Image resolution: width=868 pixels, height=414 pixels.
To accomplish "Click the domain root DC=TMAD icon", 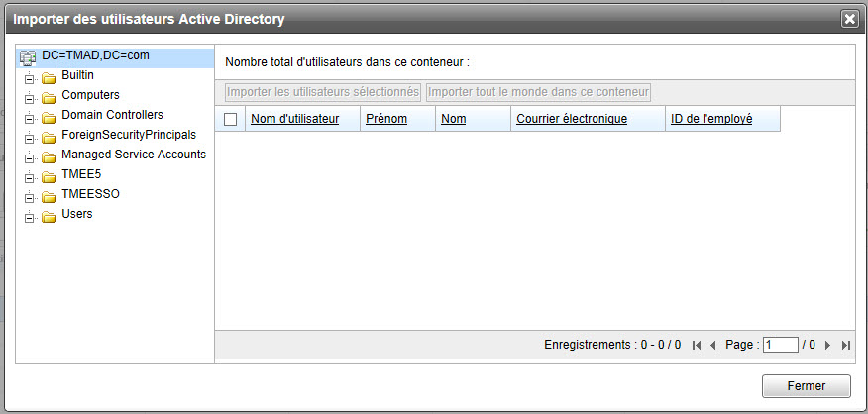I will (x=28, y=58).
